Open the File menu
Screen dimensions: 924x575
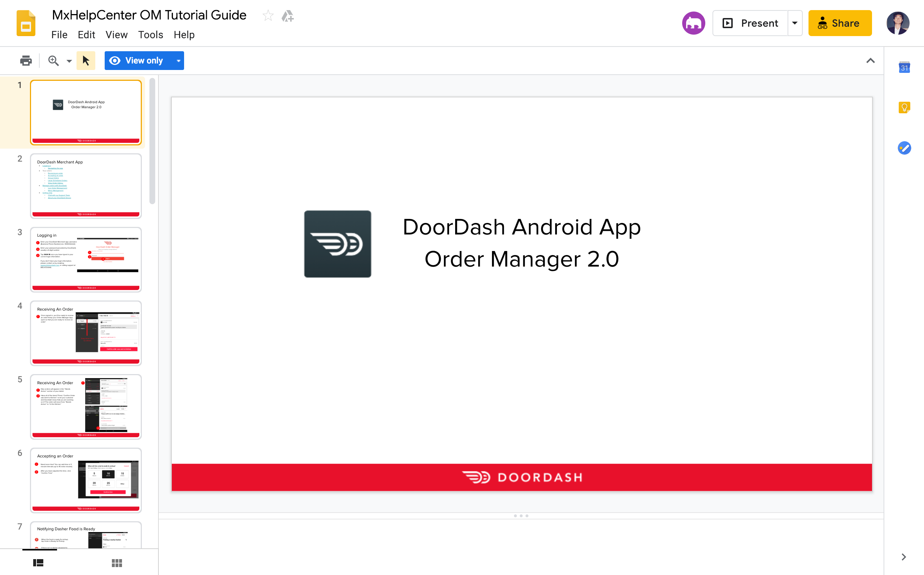(x=59, y=35)
